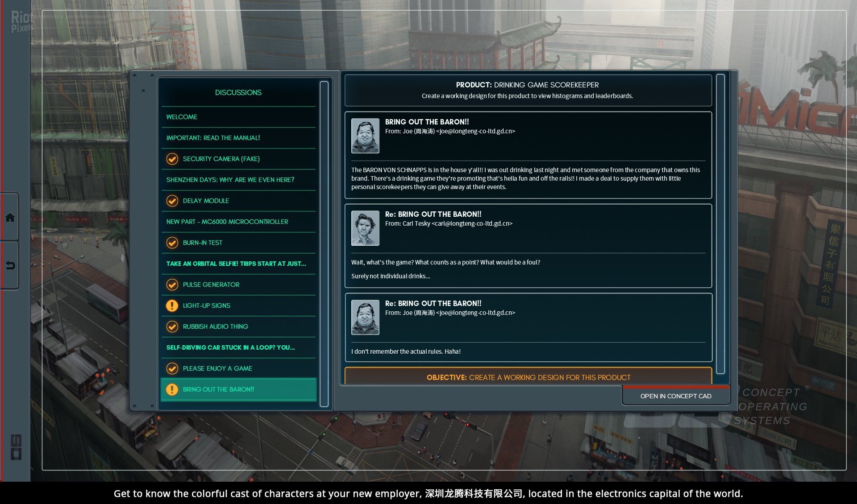The image size is (857, 504).
Task: Click the checkmark icon next to Pulse Generator
Action: pyautogui.click(x=171, y=284)
